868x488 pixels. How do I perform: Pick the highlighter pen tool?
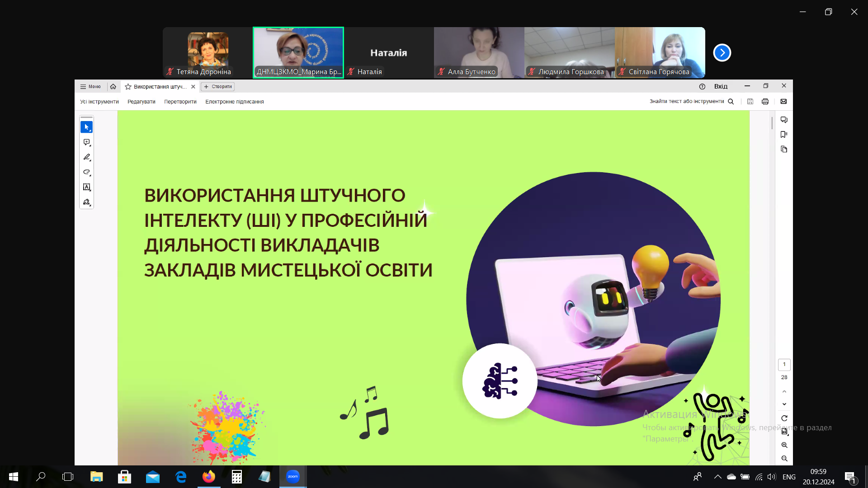(x=86, y=157)
